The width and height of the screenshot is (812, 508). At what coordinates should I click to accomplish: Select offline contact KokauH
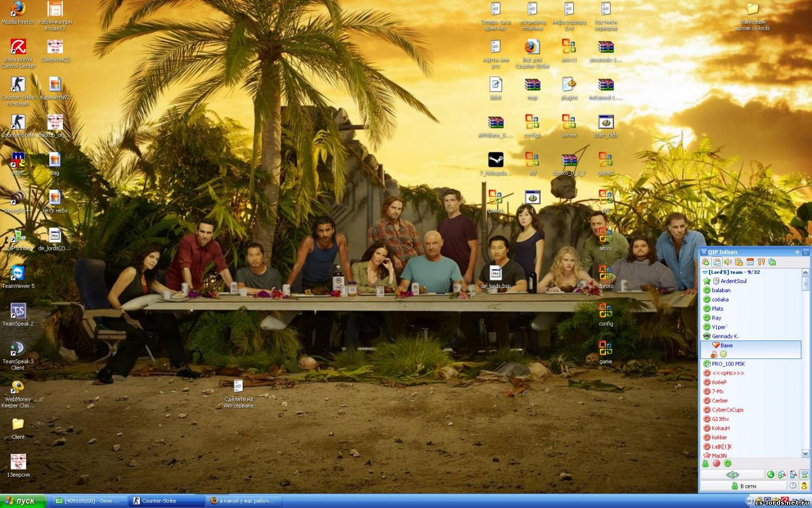[x=751, y=428]
